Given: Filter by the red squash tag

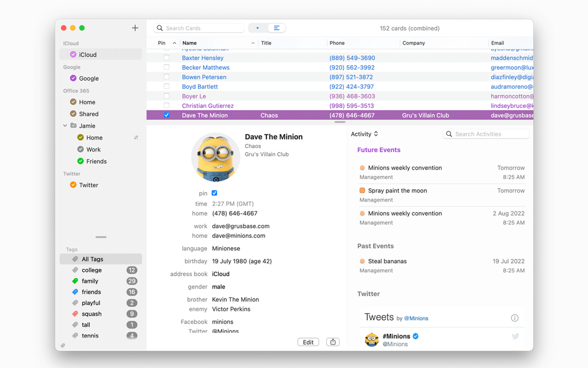Looking at the screenshot, I should click(101, 314).
